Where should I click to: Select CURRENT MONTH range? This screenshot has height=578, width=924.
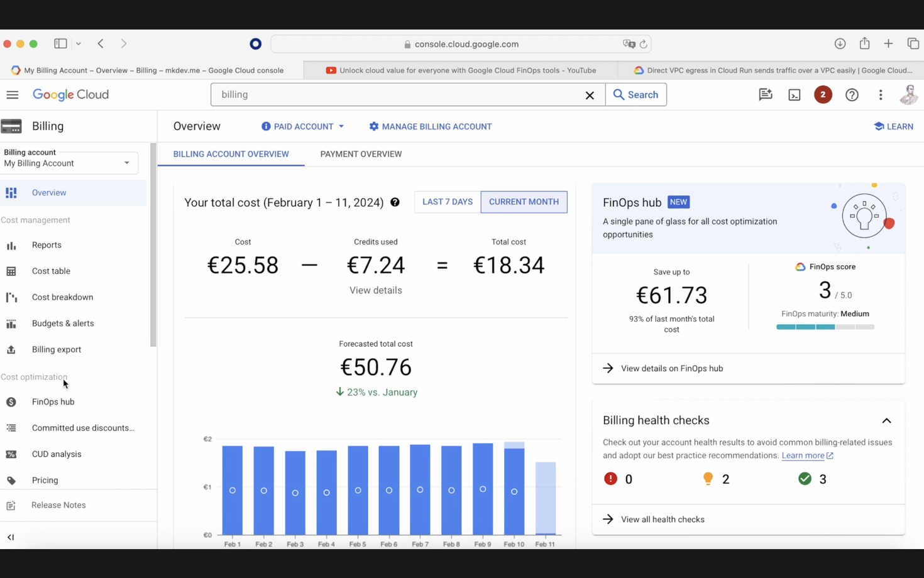coord(524,202)
